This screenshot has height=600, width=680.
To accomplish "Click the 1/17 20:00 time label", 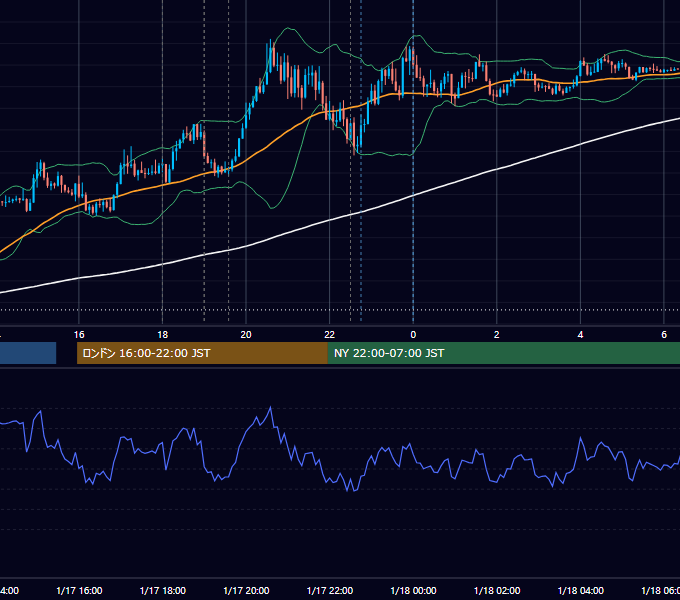I will 246,590.
